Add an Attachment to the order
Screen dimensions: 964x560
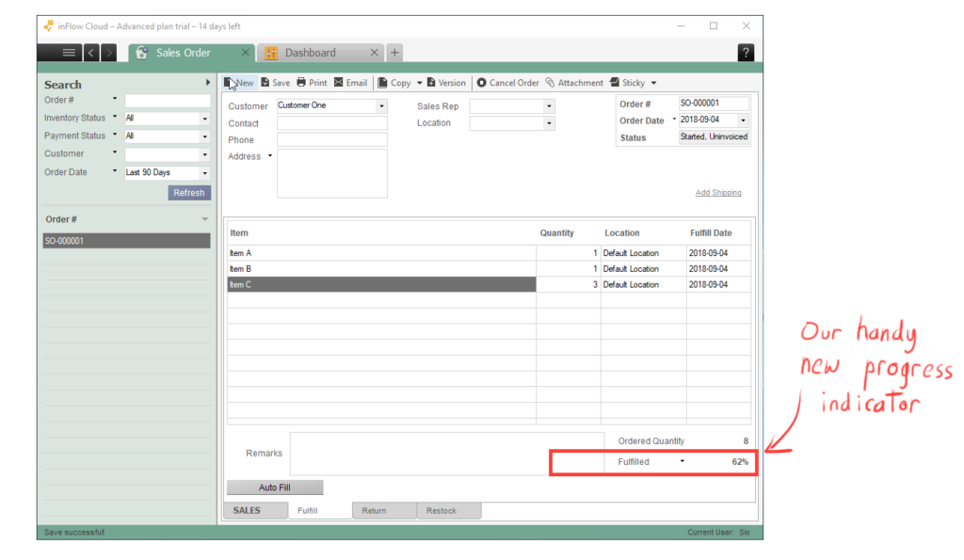[574, 83]
